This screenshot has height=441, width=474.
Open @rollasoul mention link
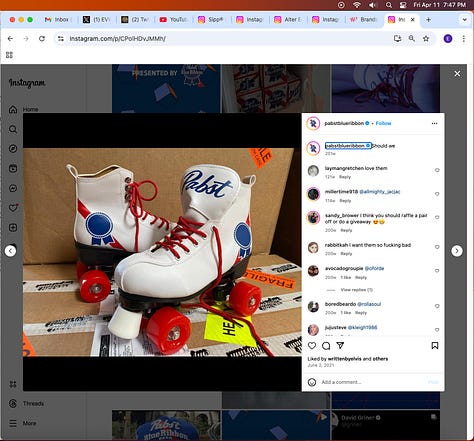[x=369, y=304]
